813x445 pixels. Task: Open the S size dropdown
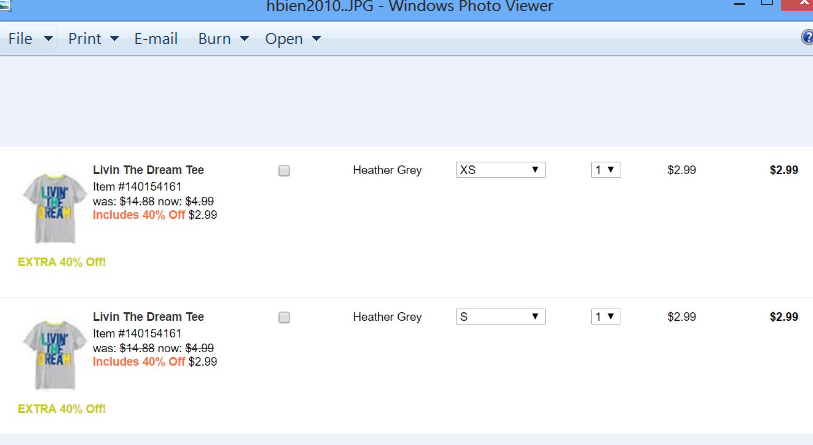[x=500, y=317]
